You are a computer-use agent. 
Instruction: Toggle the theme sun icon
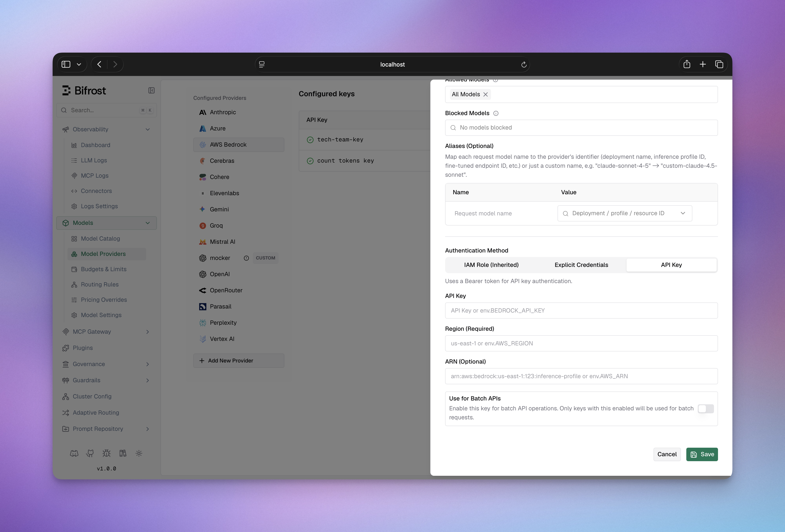[139, 453]
